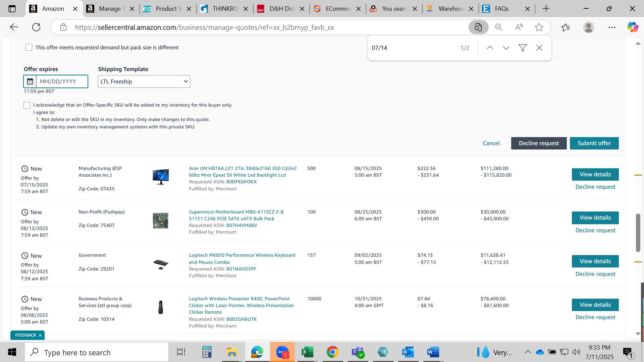Click the zoom out magnifier icon
Image resolution: width=644 pixels, height=362 pixels.
click(x=499, y=27)
